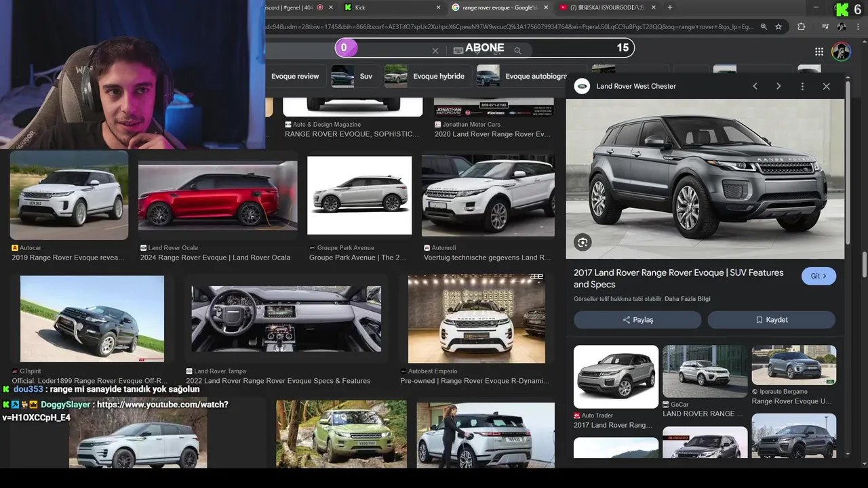Minimize the Chrome window
This screenshot has height=488, width=868.
pyautogui.click(x=816, y=7)
